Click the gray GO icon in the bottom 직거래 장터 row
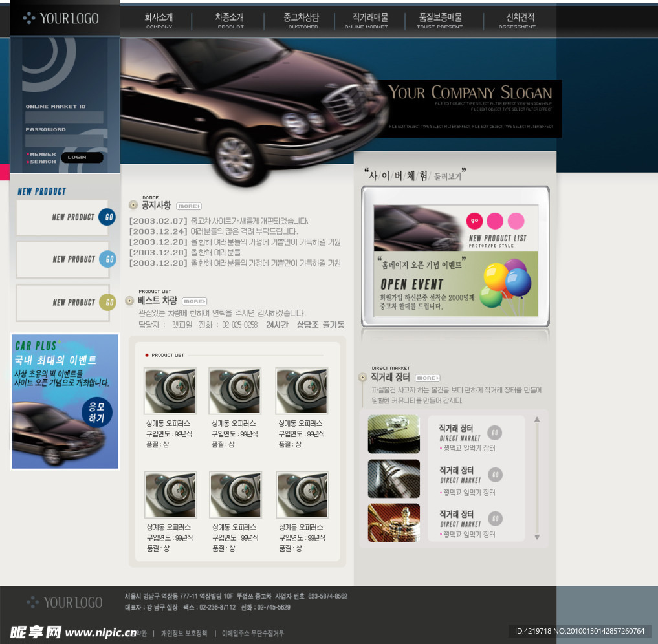The height and width of the screenshot is (644, 658). pyautogui.click(x=495, y=519)
